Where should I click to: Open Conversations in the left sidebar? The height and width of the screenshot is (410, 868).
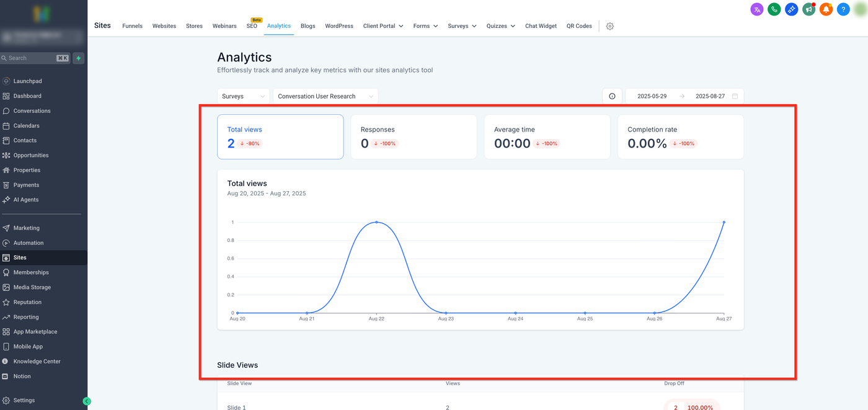click(32, 111)
